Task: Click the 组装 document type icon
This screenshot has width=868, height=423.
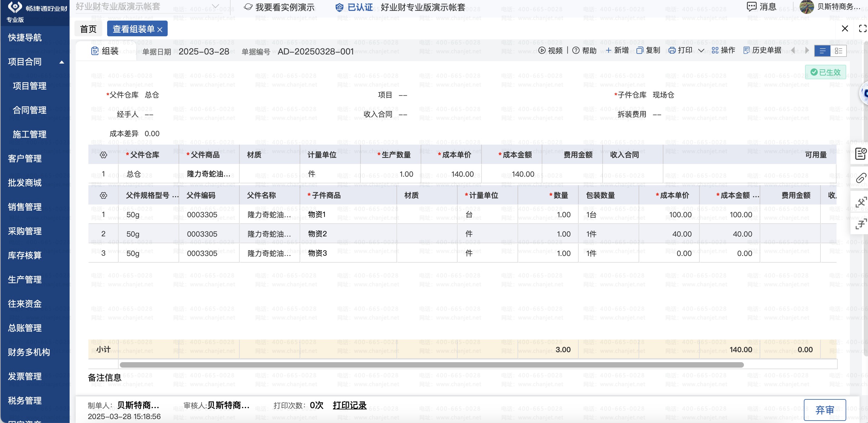Action: [95, 51]
